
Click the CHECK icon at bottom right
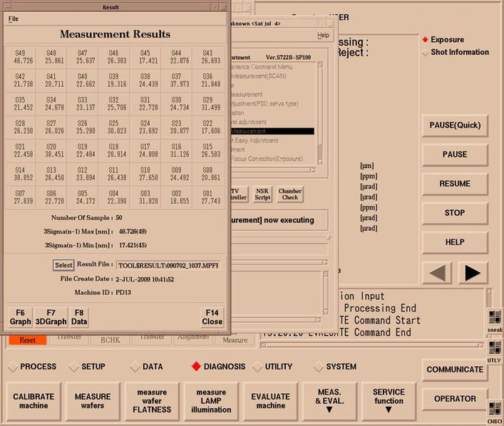495,408
